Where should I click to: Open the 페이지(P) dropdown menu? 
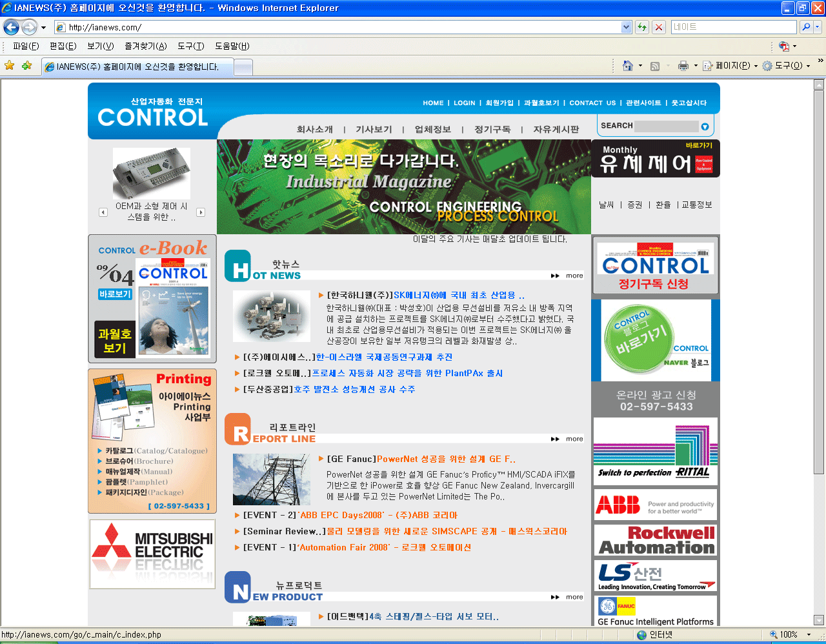[x=730, y=66]
